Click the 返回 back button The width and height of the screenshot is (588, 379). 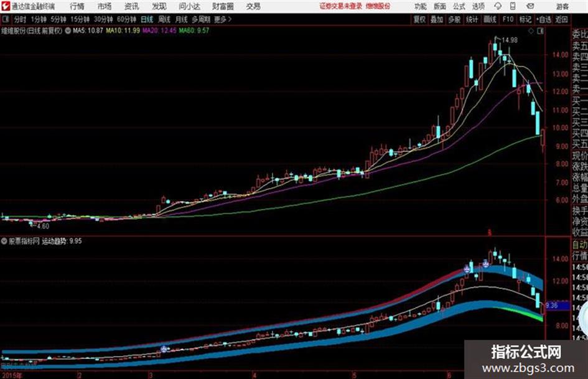coord(561,19)
